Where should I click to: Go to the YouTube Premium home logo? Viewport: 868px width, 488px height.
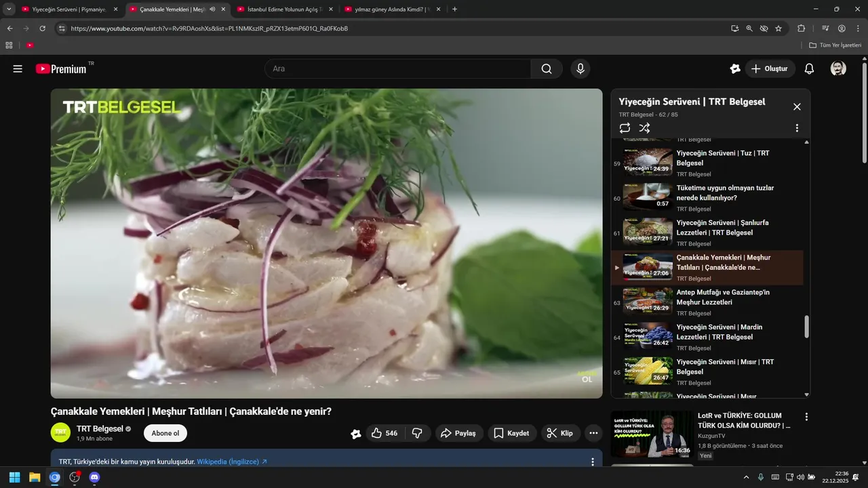(61, 68)
